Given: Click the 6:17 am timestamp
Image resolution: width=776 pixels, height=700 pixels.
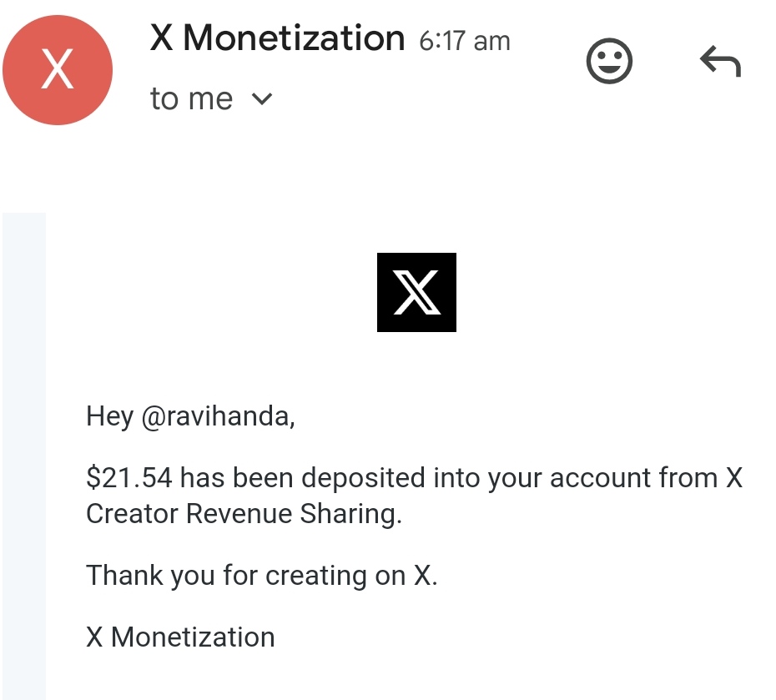Looking at the screenshot, I should (x=464, y=41).
